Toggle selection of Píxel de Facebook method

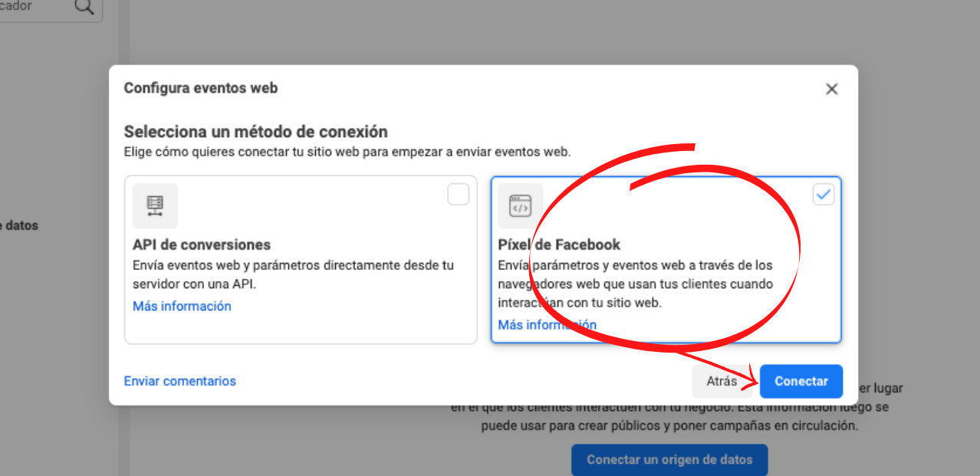(823, 194)
